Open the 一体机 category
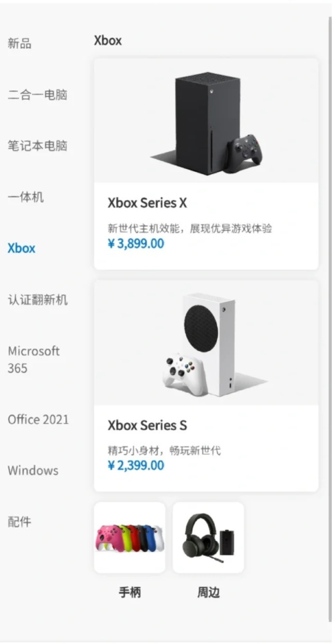332x644 pixels. pos(26,197)
